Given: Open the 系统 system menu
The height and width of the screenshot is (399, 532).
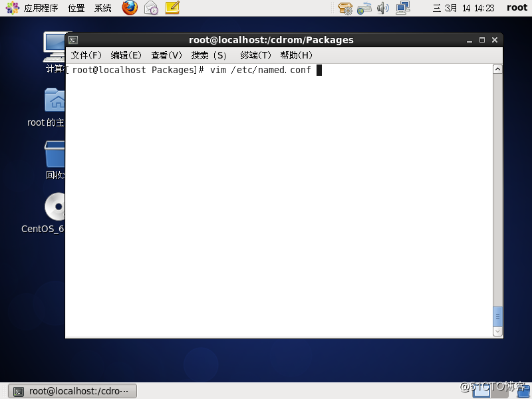Looking at the screenshot, I should (103, 8).
